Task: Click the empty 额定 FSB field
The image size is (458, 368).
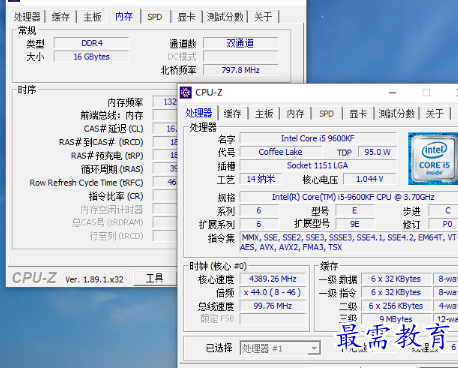Action: 273,319
